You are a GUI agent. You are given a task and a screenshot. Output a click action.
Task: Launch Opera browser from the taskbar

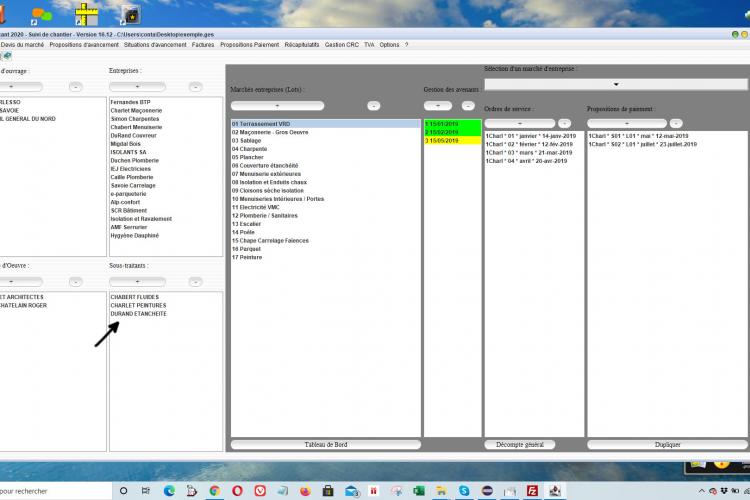point(237,491)
